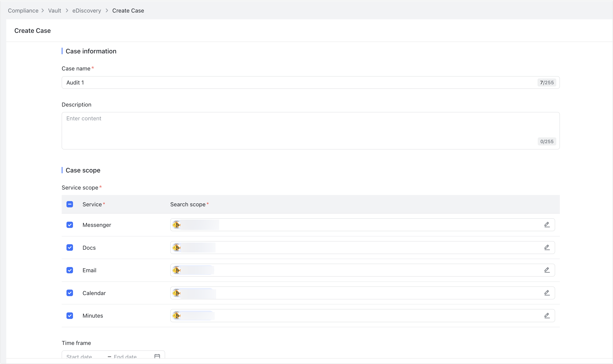Viewport: 613px width, 364px height.
Task: Navigate to eDiscovery via breadcrumb
Action: (x=87, y=11)
